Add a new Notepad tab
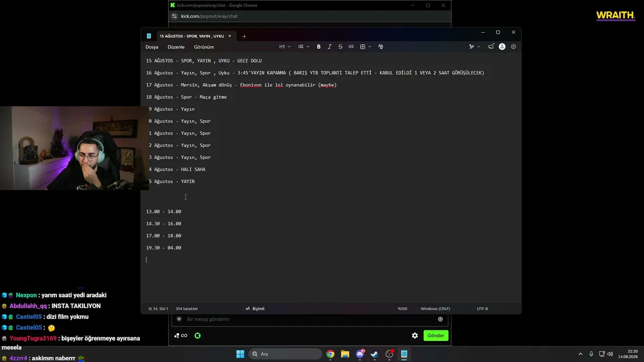644x362 pixels. [244, 36]
